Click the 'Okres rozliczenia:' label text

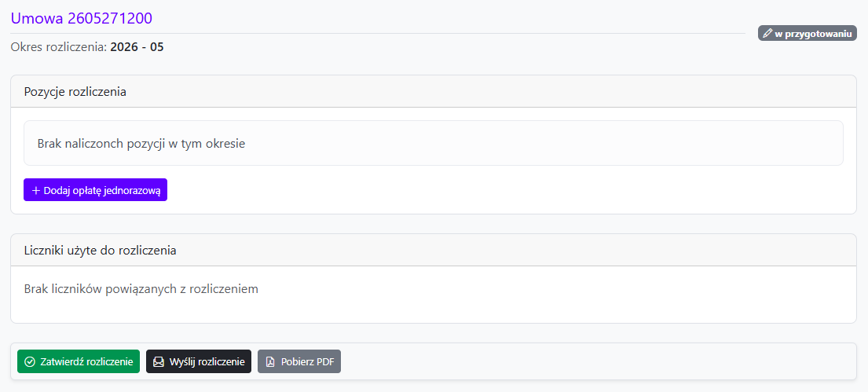tap(59, 47)
